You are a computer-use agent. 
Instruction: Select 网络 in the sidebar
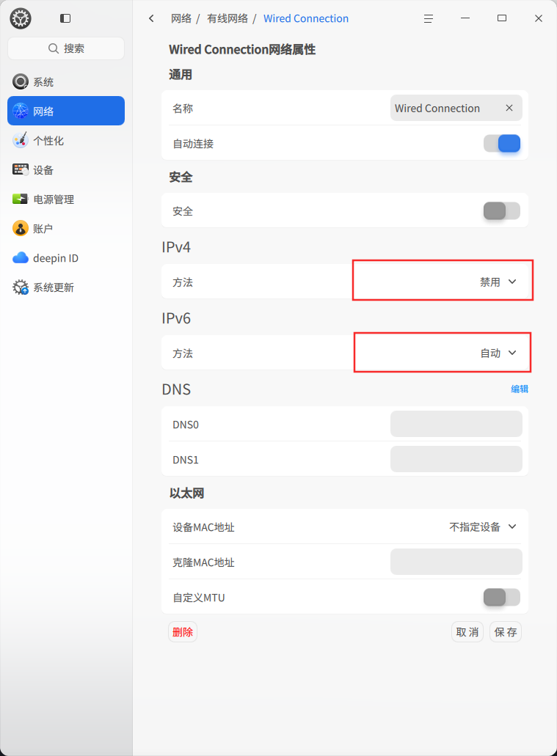point(66,111)
